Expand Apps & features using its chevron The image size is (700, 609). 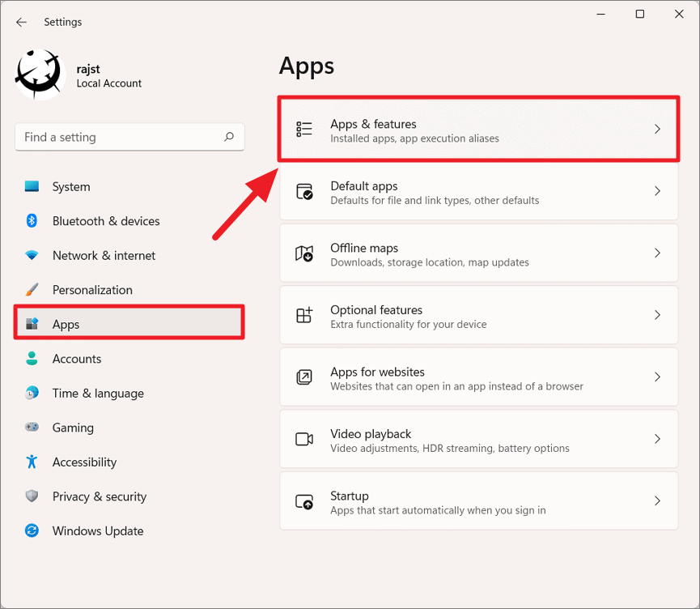coord(657,129)
